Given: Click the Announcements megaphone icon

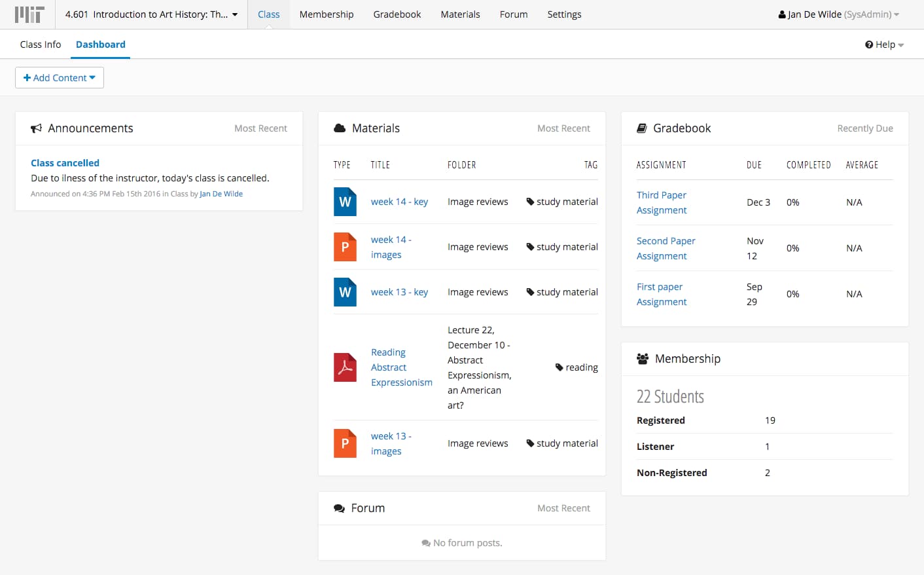Looking at the screenshot, I should coord(37,128).
